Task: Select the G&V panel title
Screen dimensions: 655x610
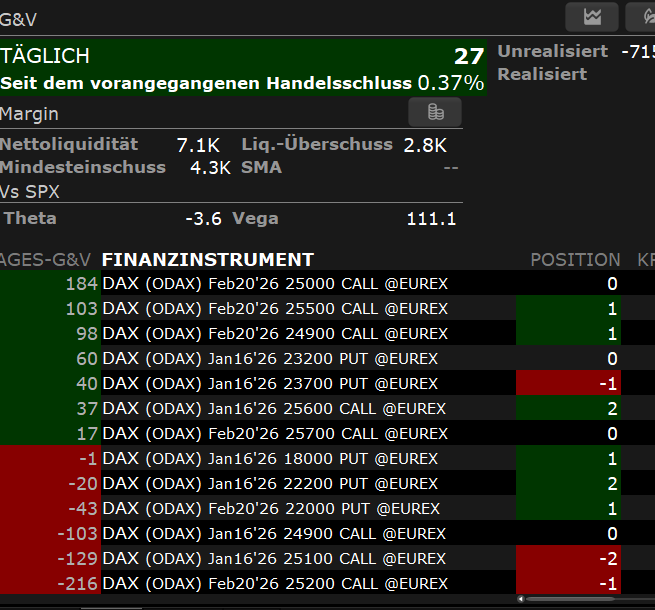Action: click(x=20, y=17)
